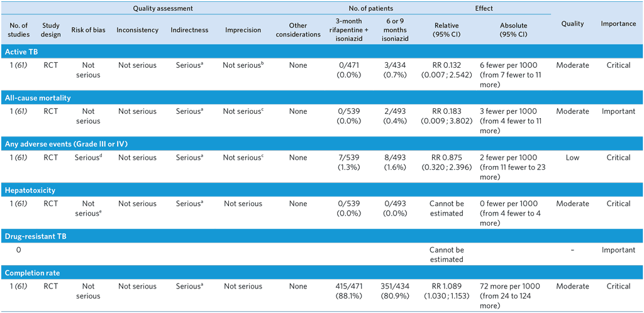Open reference 61 in the Completion rate row
644x313 pixels.
pos(21,287)
